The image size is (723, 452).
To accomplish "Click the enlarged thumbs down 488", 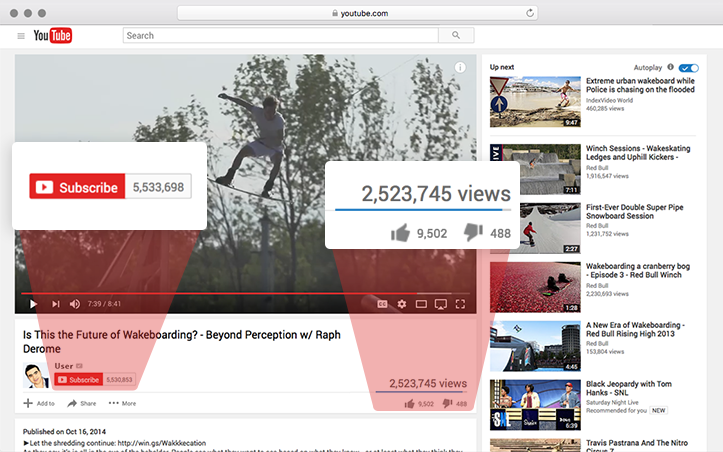I will 473,232.
